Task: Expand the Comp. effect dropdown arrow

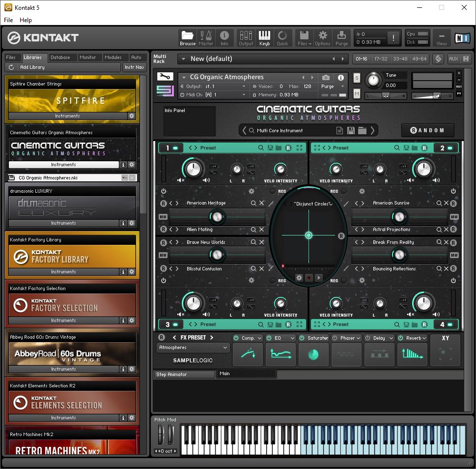Action: click(x=259, y=338)
